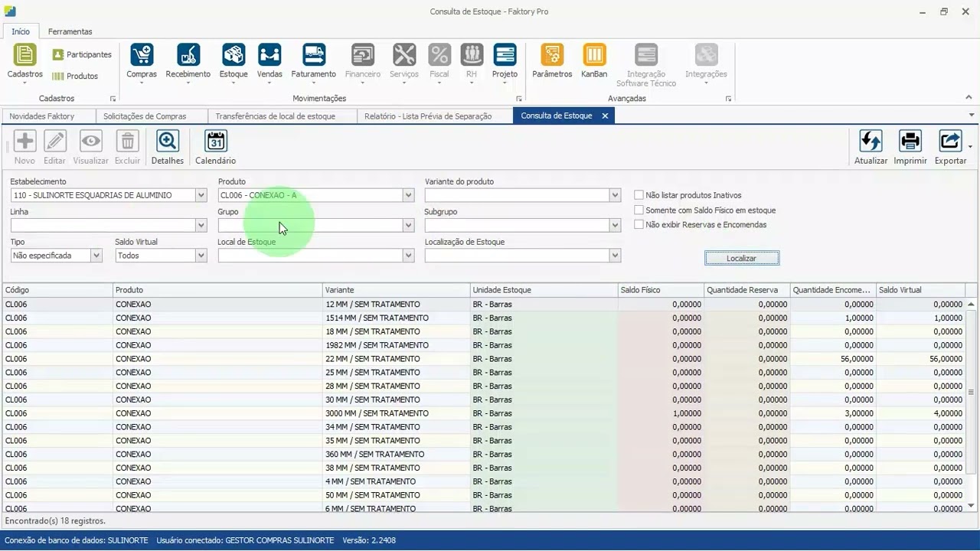The height and width of the screenshot is (551, 980).
Task: Click the Editar pencil icon
Action: (54, 142)
